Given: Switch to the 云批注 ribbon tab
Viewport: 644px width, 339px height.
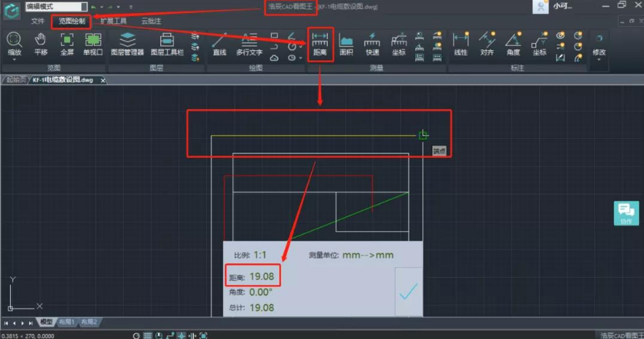Looking at the screenshot, I should coord(151,21).
